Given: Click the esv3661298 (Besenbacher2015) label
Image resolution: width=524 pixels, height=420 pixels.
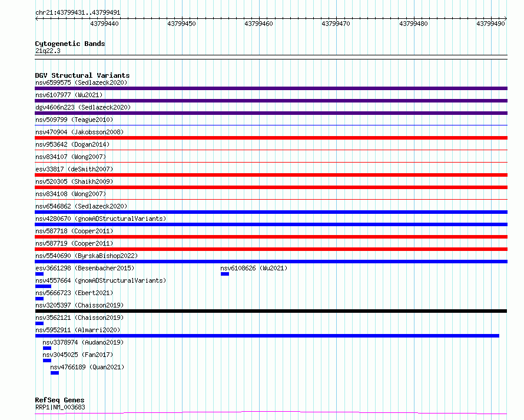Looking at the screenshot, I should click(x=85, y=268).
